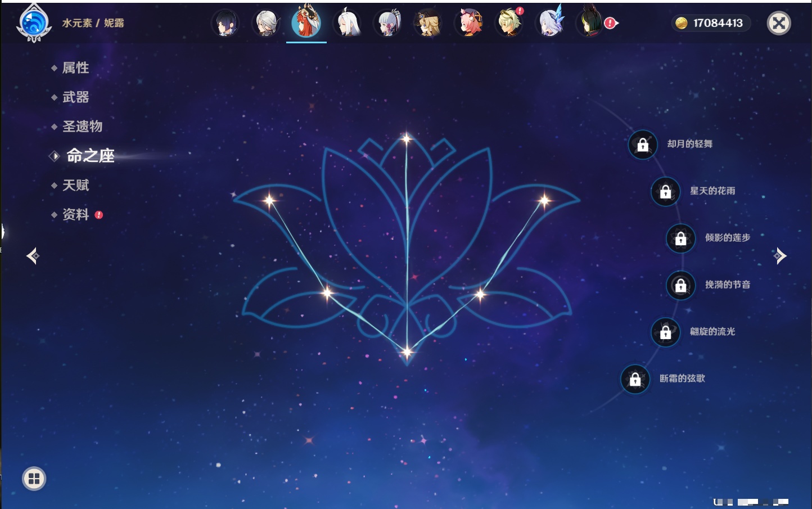Open constellation label 断霜的弦歌
This screenshot has height=509, width=812.
coord(682,379)
